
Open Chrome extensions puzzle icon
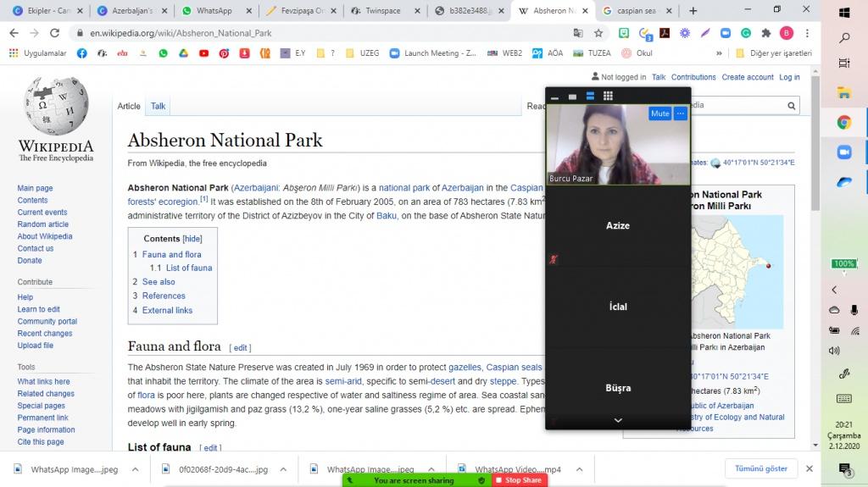(766, 33)
